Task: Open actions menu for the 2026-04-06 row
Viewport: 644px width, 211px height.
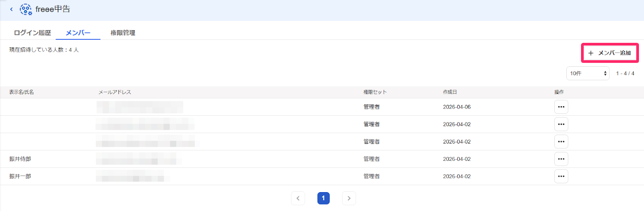Action: [x=561, y=107]
